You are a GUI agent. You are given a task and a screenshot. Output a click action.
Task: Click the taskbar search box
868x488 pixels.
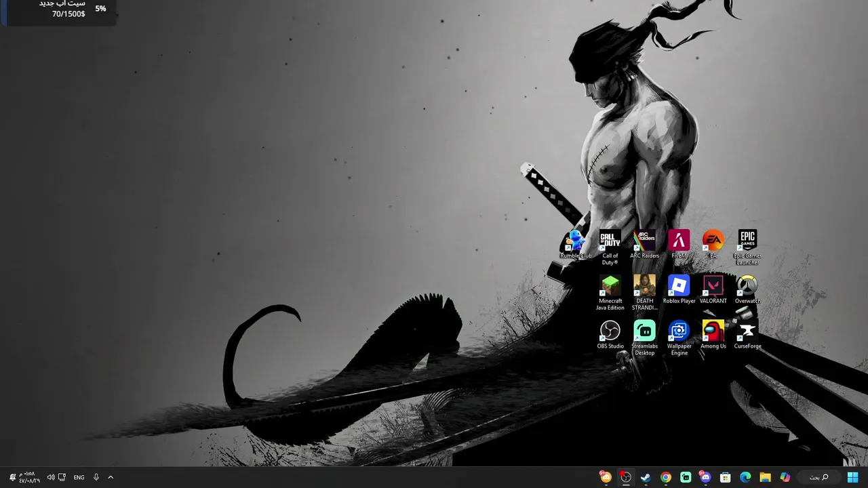[x=818, y=477]
